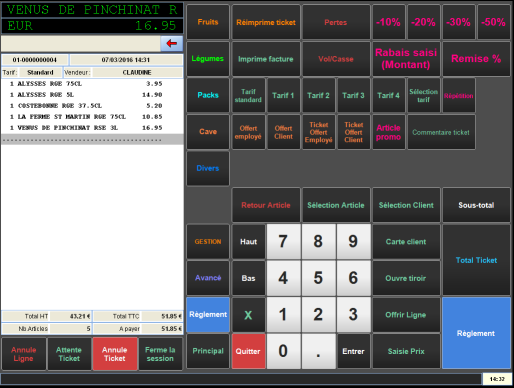
Task: Click the red backspace arrow button
Action: 172,43
